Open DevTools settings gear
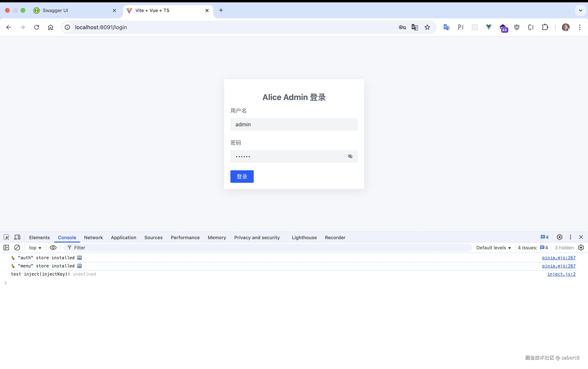Screen dimensions: 588x369 pyautogui.click(x=559, y=237)
